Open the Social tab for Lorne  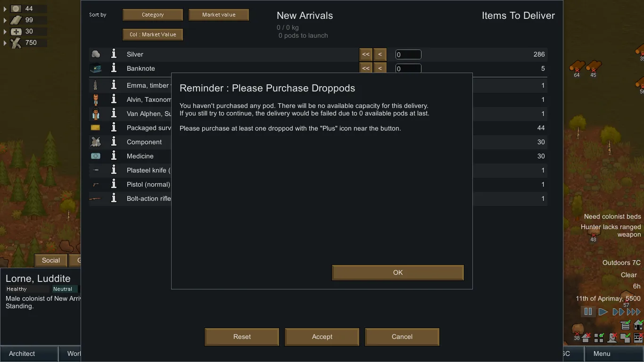[50, 260]
